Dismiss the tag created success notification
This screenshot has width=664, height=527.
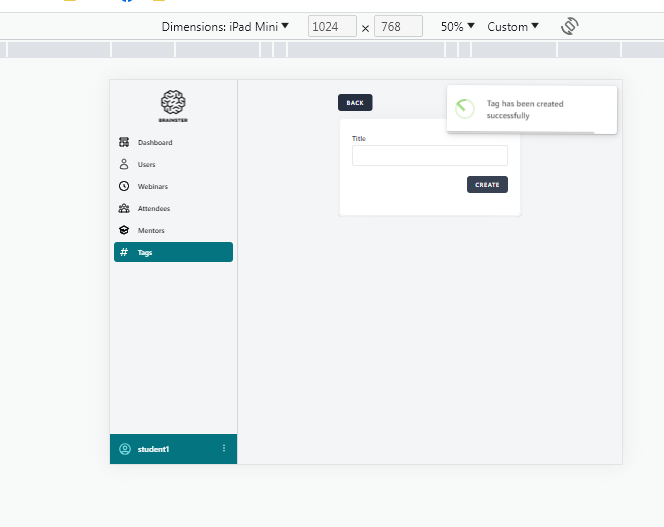click(x=531, y=109)
